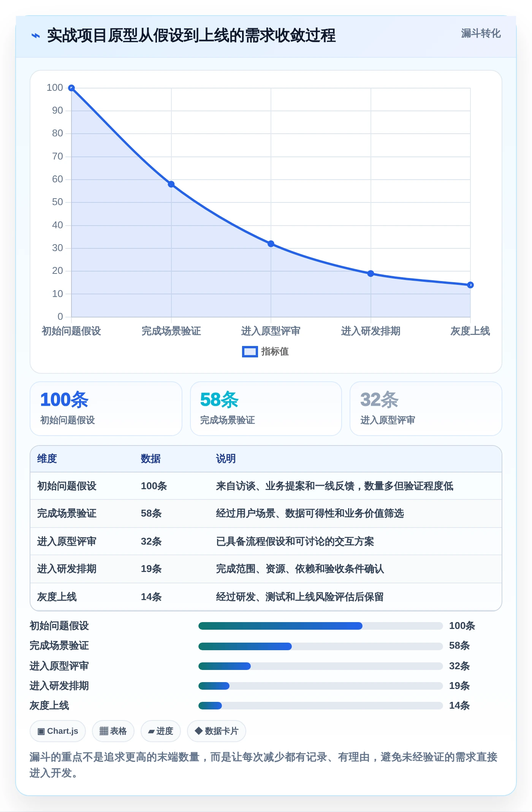532x812 pixels.
Task: Click the 进度 chip
Action: [161, 731]
